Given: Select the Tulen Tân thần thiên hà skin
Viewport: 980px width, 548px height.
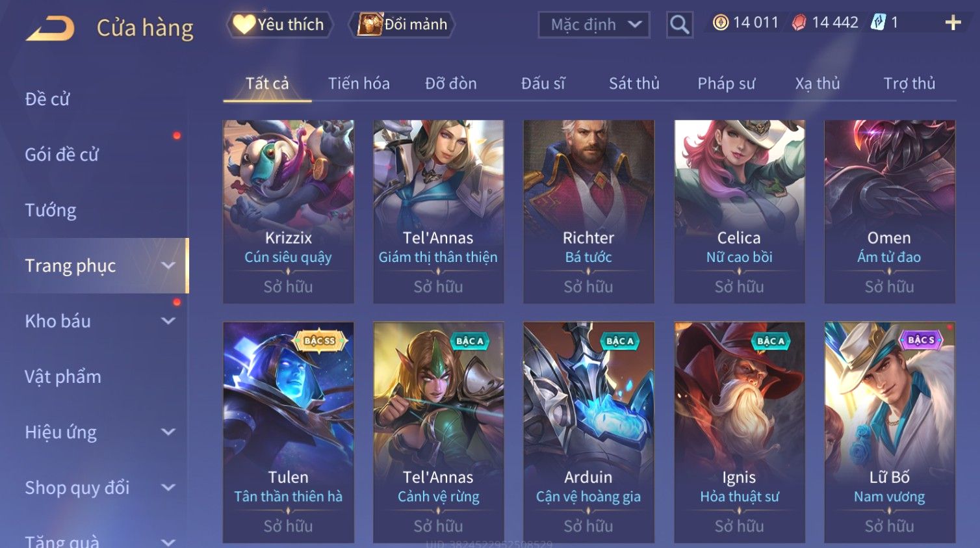Looking at the screenshot, I should (x=289, y=432).
